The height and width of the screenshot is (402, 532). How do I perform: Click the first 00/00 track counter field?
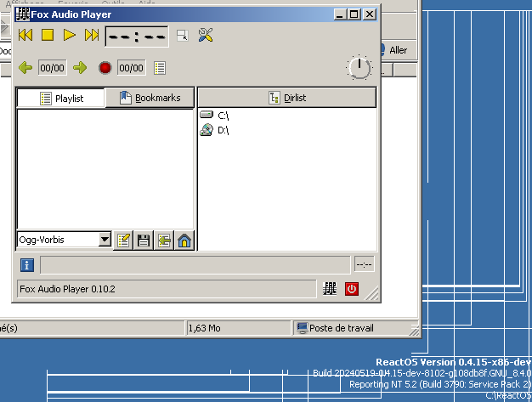[52, 68]
